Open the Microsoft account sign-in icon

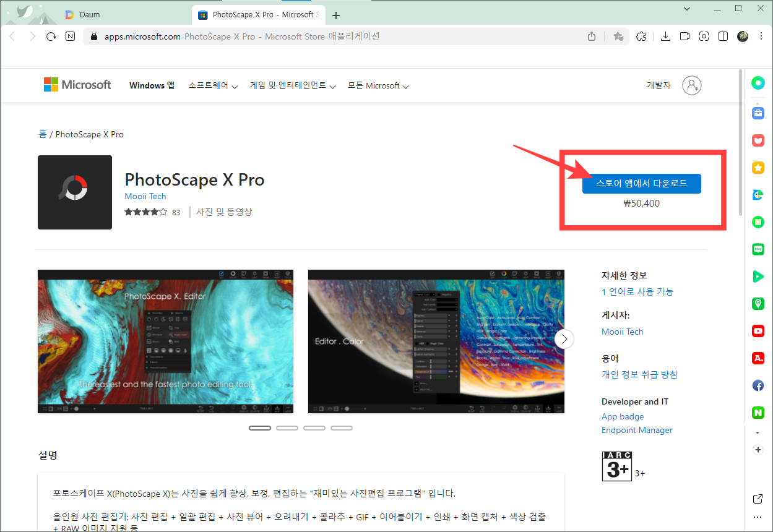[x=692, y=85]
